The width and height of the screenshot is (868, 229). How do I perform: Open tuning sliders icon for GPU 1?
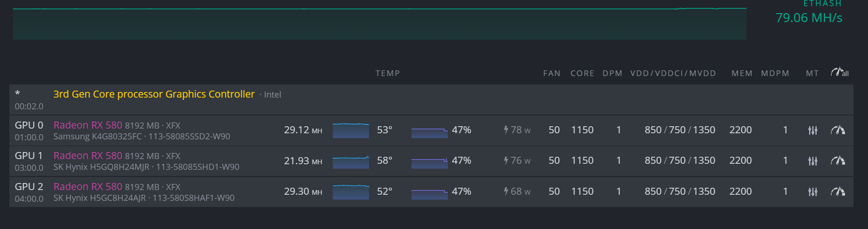[813, 161]
